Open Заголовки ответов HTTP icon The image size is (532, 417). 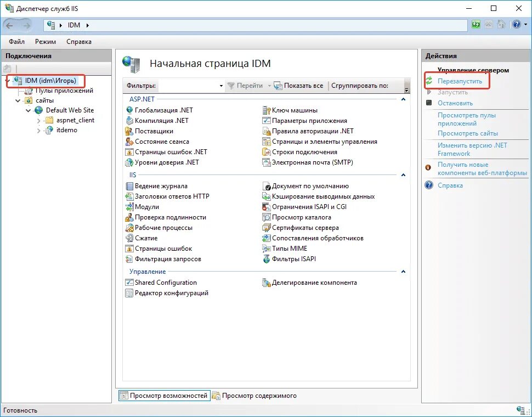coord(129,196)
